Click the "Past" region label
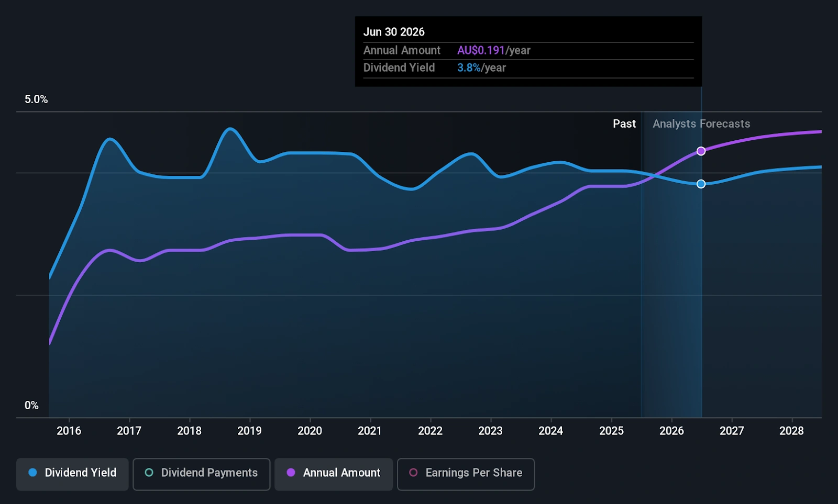This screenshot has width=838, height=504. pos(624,124)
